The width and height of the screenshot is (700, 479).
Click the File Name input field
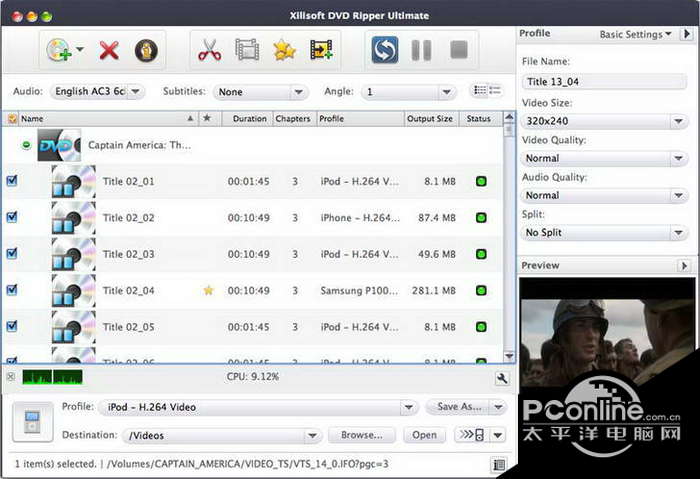(604, 82)
